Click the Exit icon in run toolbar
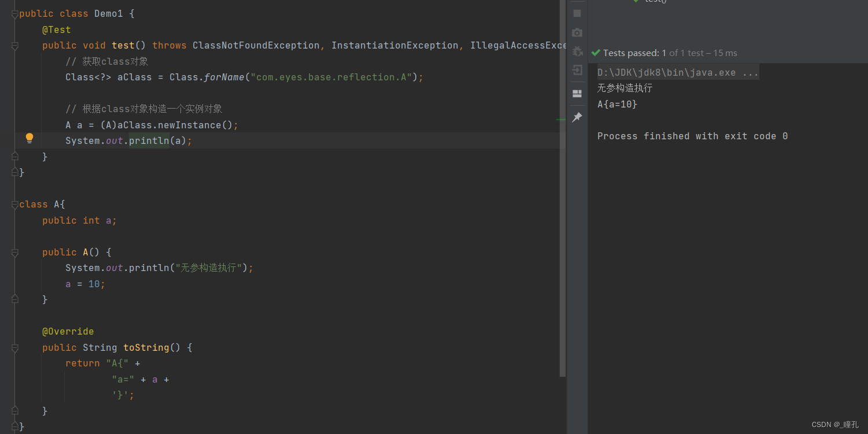Screen dimensions: 868x434 tap(577, 71)
